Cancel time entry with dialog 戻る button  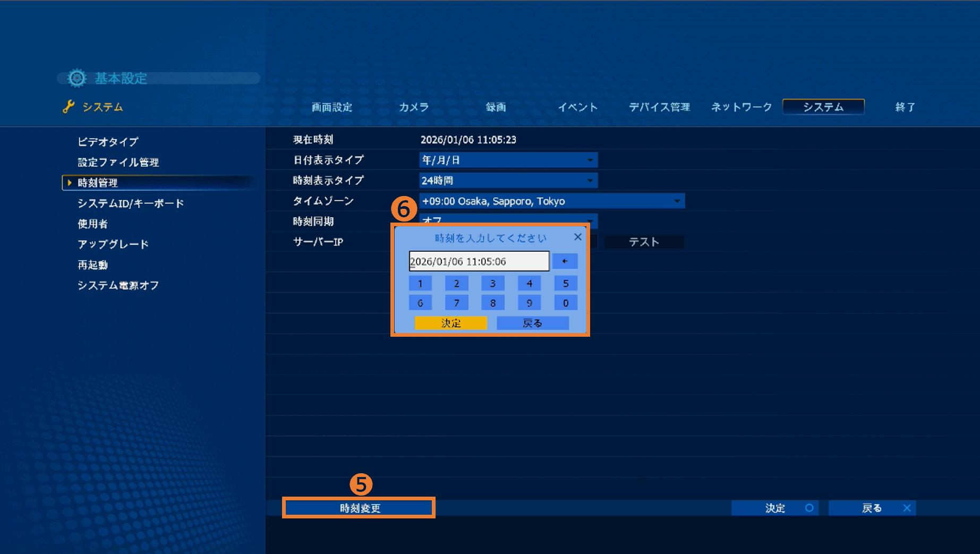(532, 323)
